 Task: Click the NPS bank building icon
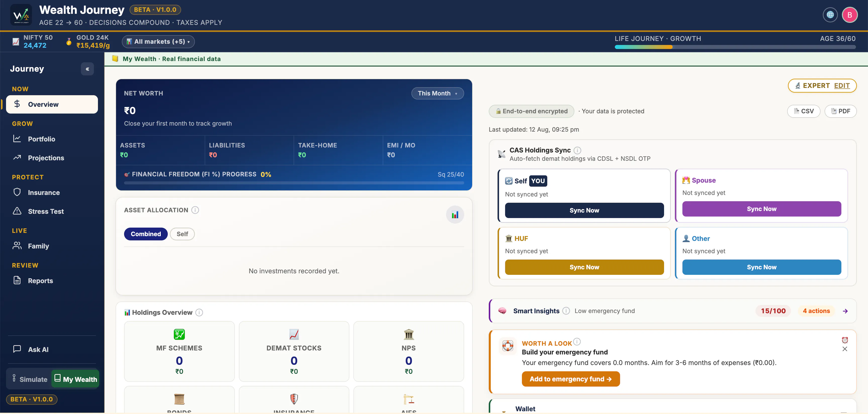409,334
